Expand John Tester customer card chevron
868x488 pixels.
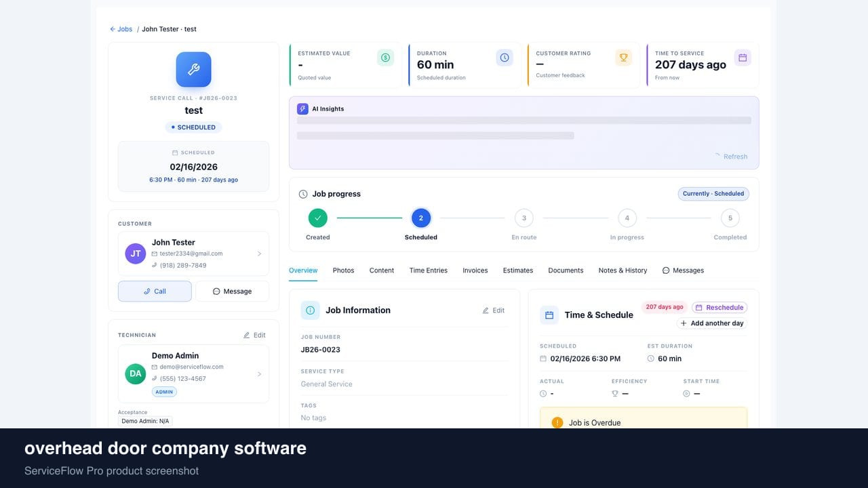259,253
